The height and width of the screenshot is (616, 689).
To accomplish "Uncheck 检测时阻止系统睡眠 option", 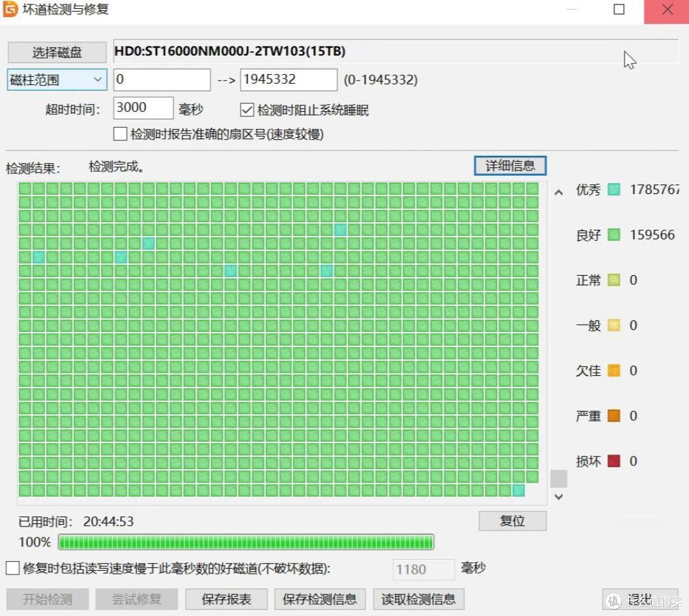I will pos(247,110).
